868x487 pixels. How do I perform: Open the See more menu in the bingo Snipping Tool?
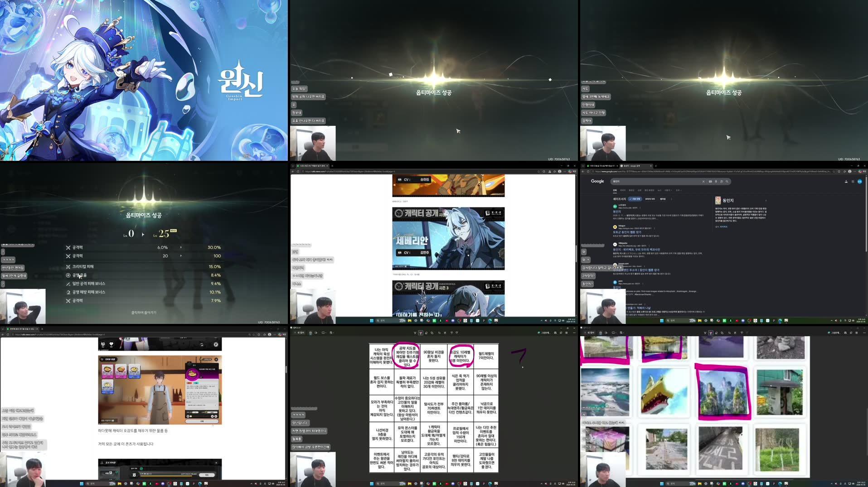coord(574,333)
